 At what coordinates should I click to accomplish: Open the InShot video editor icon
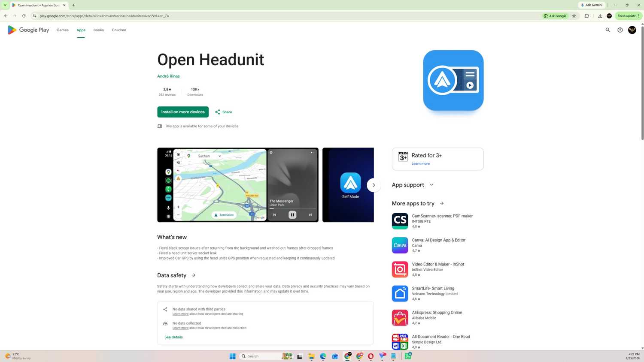[x=400, y=269]
